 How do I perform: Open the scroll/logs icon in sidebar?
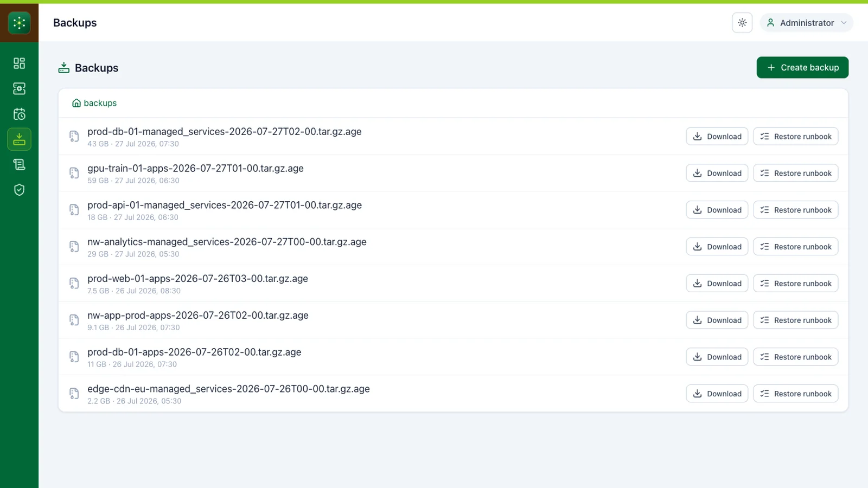pos(19,165)
